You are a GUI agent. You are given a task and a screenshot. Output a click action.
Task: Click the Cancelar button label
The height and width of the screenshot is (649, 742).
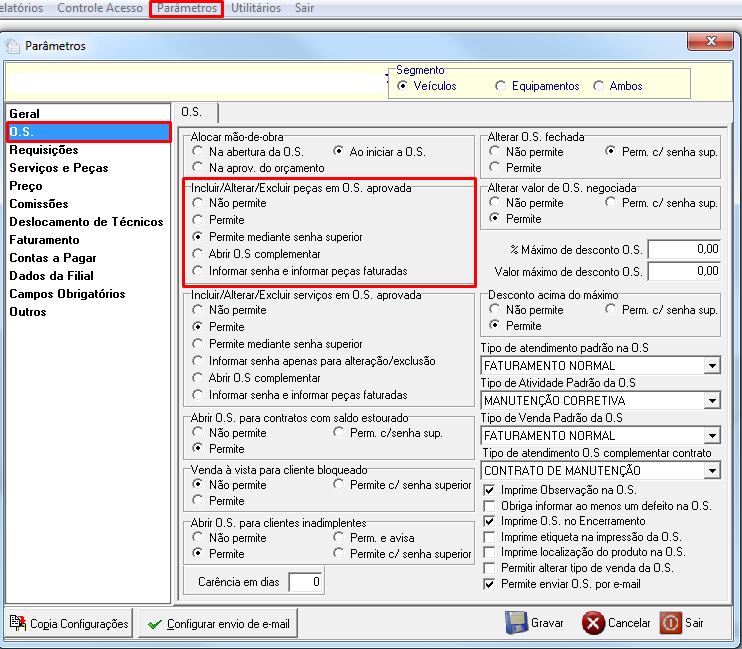pos(629,623)
